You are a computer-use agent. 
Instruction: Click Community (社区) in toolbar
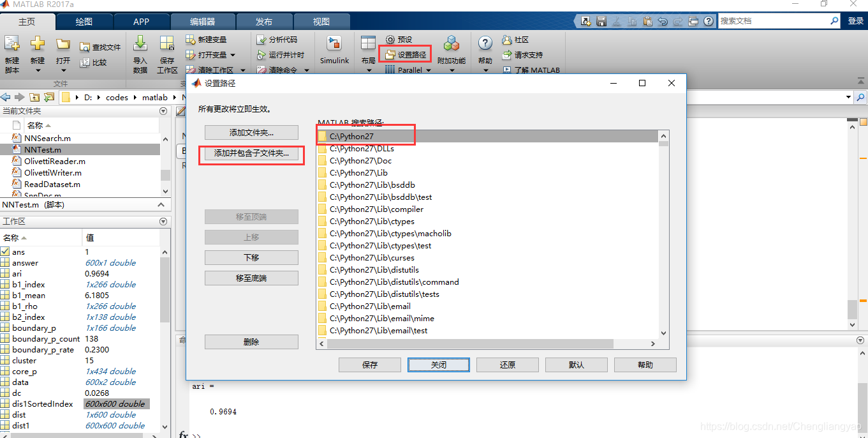pyautogui.click(x=515, y=40)
